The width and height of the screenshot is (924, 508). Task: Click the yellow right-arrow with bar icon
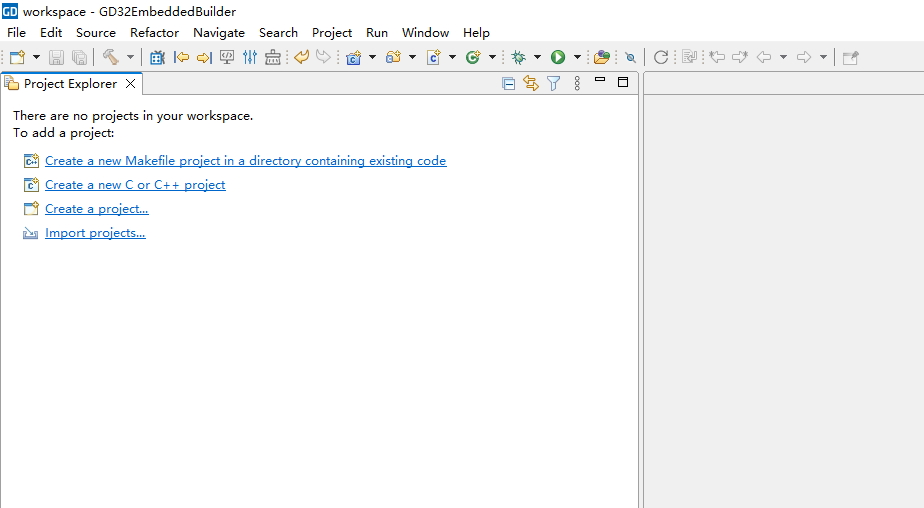pyautogui.click(x=204, y=57)
